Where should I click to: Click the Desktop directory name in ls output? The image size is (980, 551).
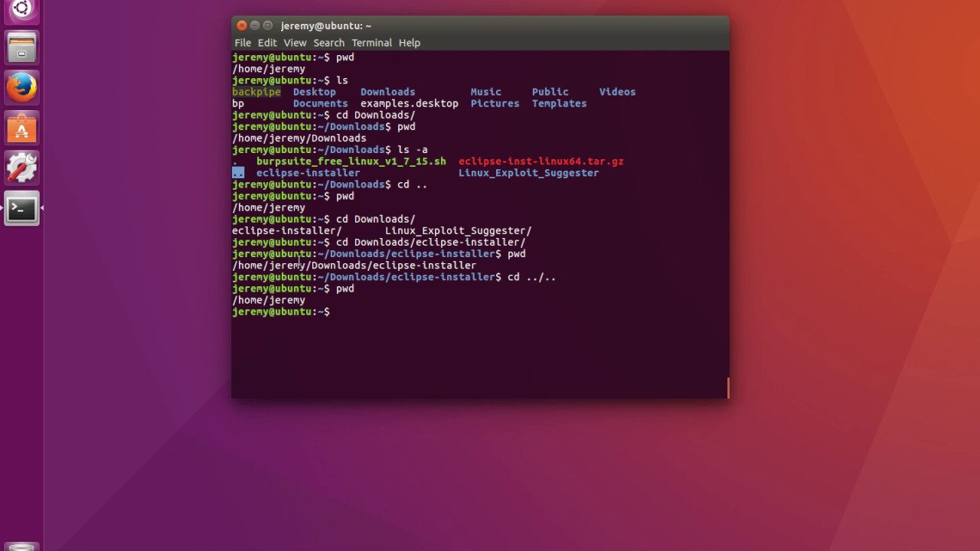315,92
